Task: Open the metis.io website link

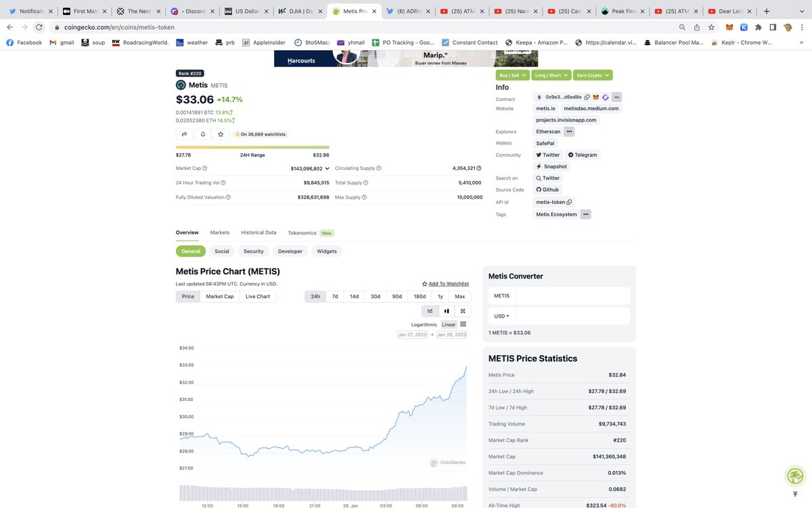Action: click(x=545, y=108)
